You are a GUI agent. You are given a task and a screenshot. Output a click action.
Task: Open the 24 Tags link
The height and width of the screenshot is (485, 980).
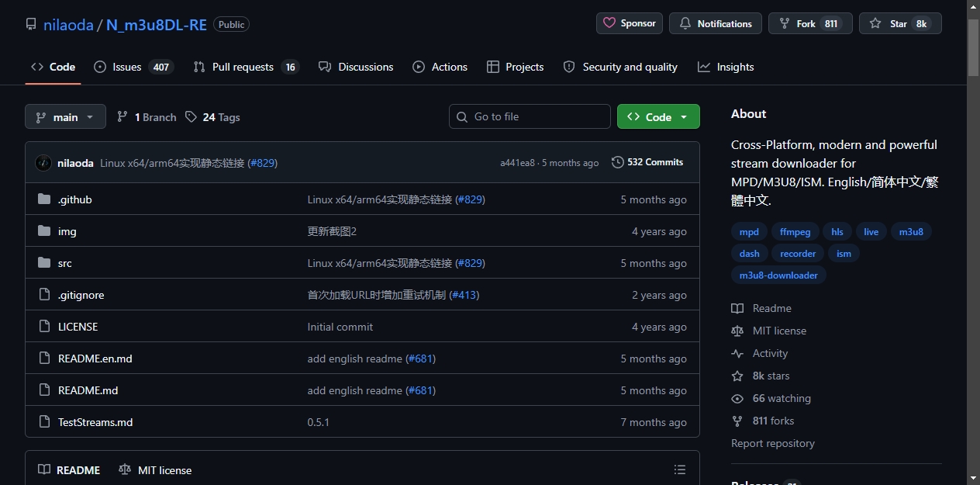pos(212,117)
